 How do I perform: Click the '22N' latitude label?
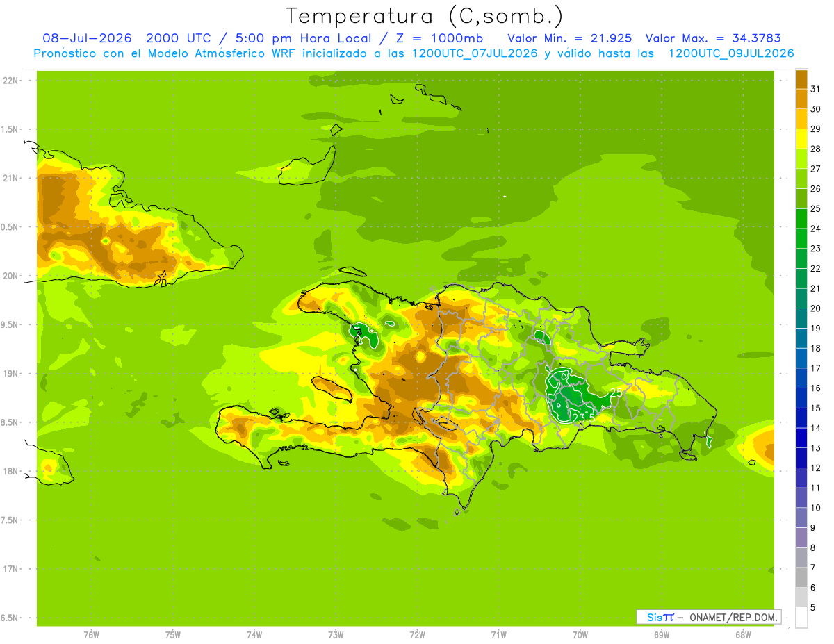[11, 81]
